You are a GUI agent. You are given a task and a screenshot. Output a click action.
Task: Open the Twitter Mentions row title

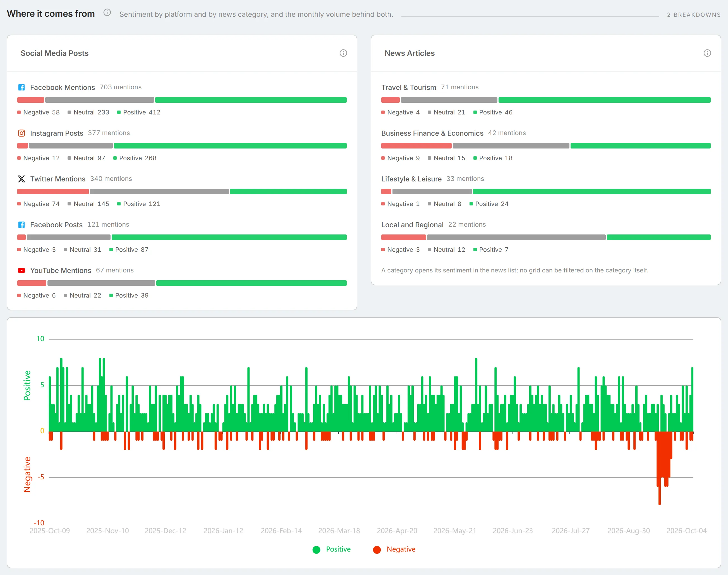[x=58, y=179]
